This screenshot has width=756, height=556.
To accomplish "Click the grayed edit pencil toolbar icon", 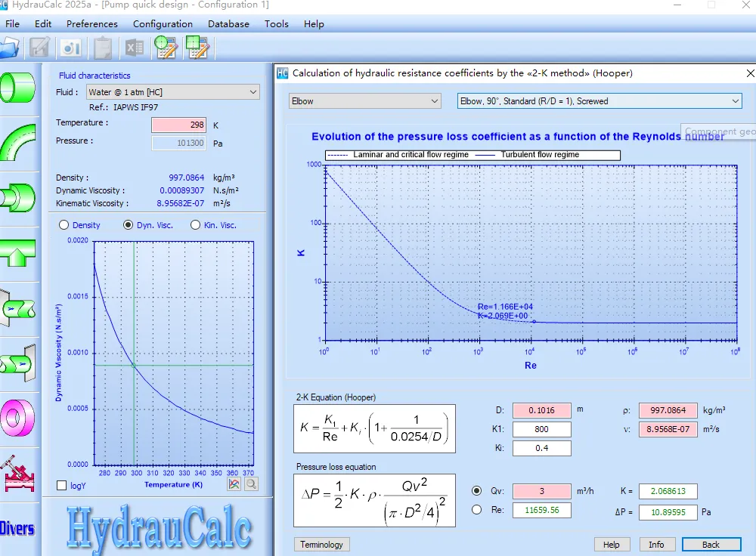I will (x=39, y=48).
